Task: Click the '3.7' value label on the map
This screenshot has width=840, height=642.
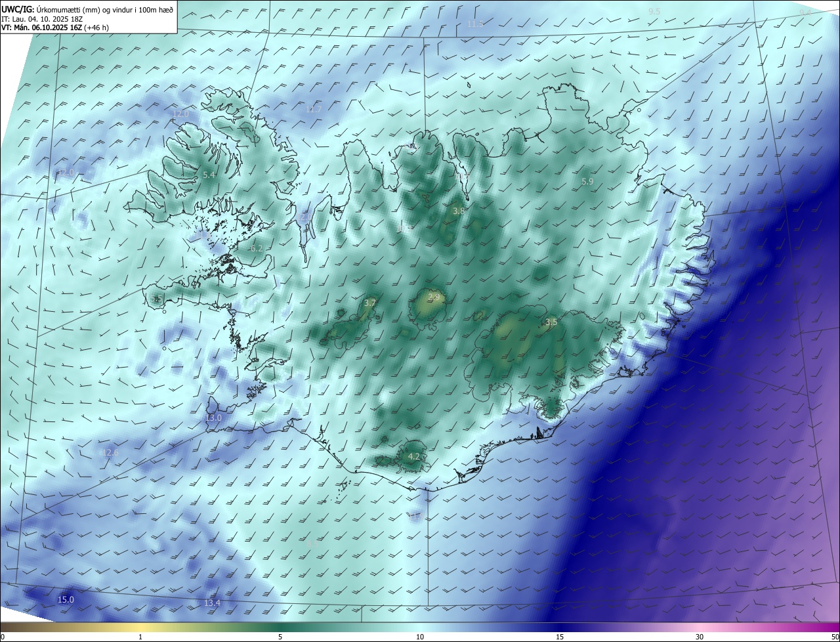Action: point(369,303)
